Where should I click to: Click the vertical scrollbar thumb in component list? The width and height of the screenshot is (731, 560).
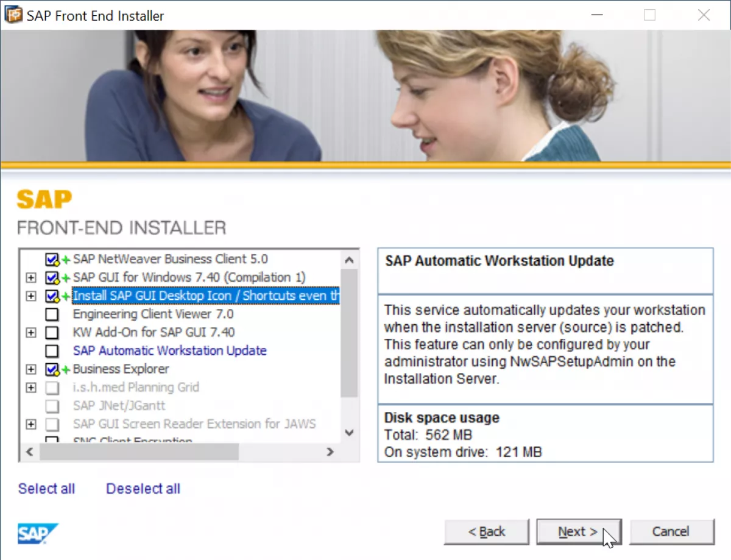[349, 333]
